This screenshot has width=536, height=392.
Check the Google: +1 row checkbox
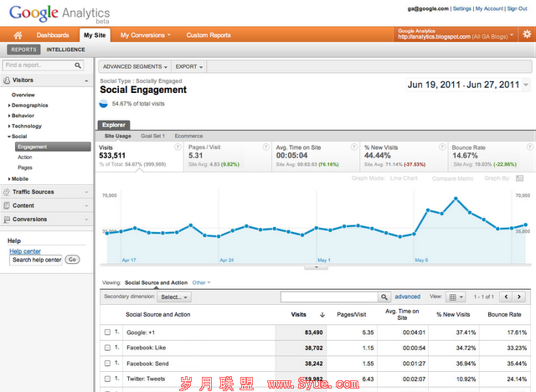[107, 333]
